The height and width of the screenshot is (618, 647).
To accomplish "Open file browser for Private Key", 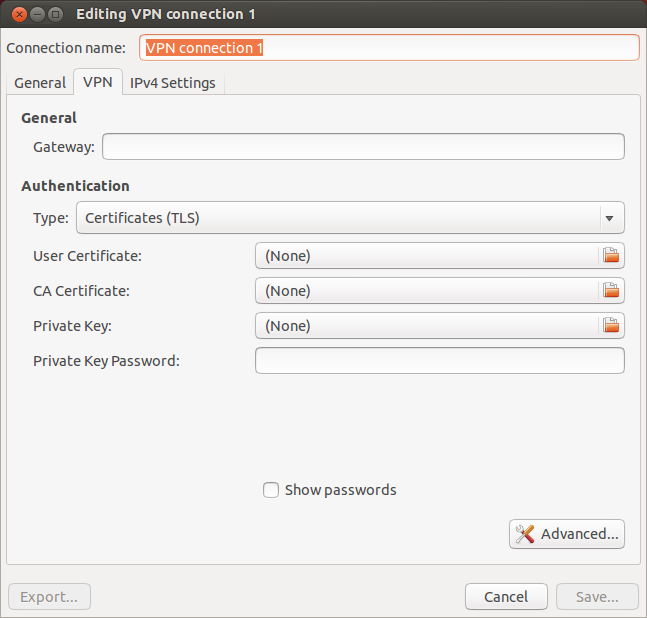I will pos(611,326).
